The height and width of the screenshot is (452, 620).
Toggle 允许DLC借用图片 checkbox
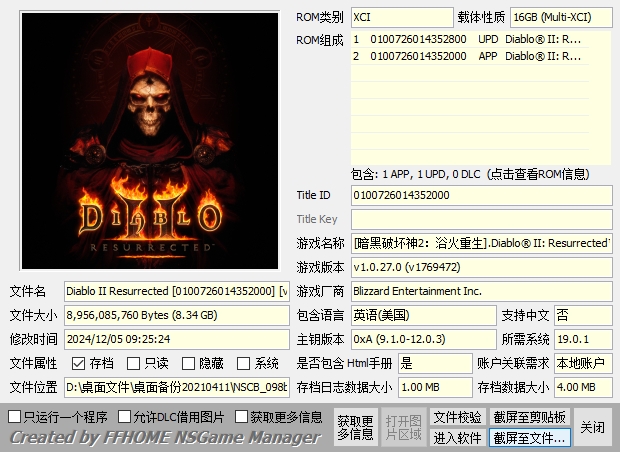125,416
